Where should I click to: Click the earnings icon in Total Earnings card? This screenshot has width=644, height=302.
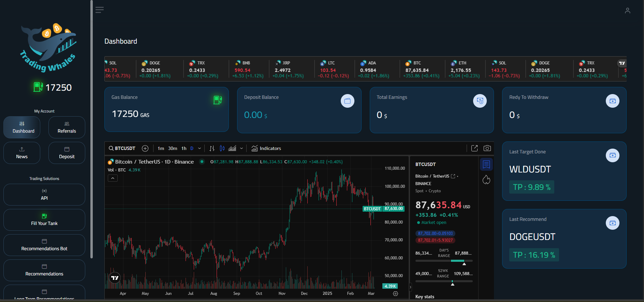point(480,101)
